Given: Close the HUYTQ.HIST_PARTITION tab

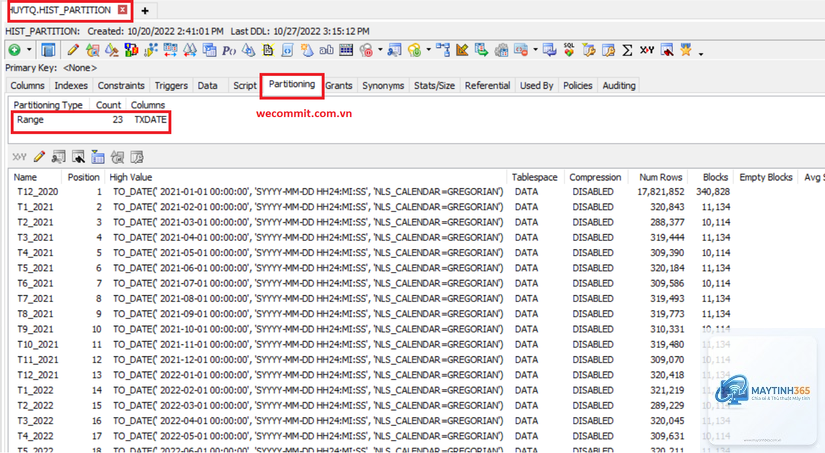Looking at the screenshot, I should pyautogui.click(x=123, y=9).
